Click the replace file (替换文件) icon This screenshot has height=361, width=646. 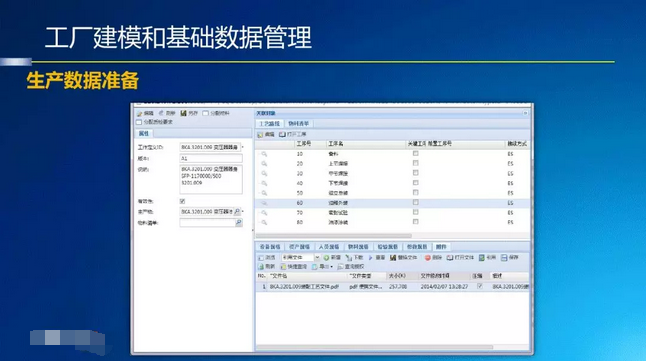tap(393, 258)
